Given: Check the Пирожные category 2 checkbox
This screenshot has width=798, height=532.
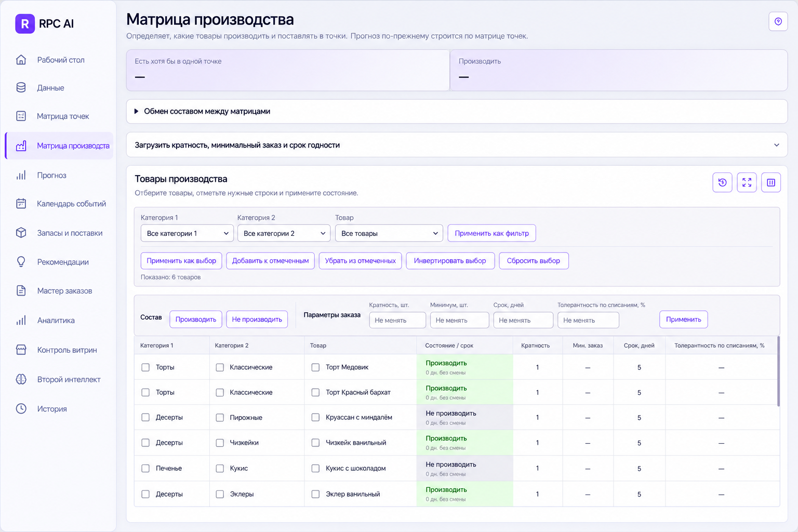Looking at the screenshot, I should (220, 417).
